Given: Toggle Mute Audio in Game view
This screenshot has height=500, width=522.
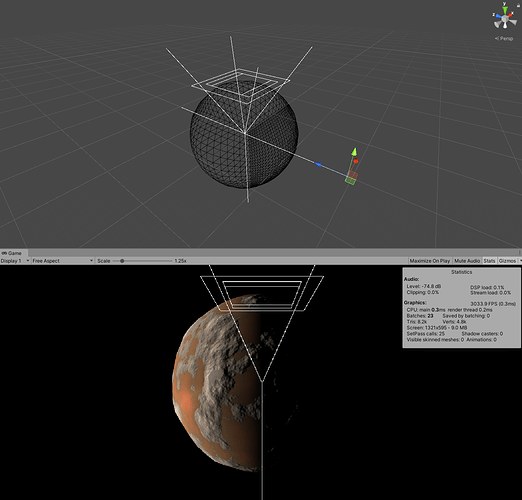Looking at the screenshot, I should tap(467, 261).
